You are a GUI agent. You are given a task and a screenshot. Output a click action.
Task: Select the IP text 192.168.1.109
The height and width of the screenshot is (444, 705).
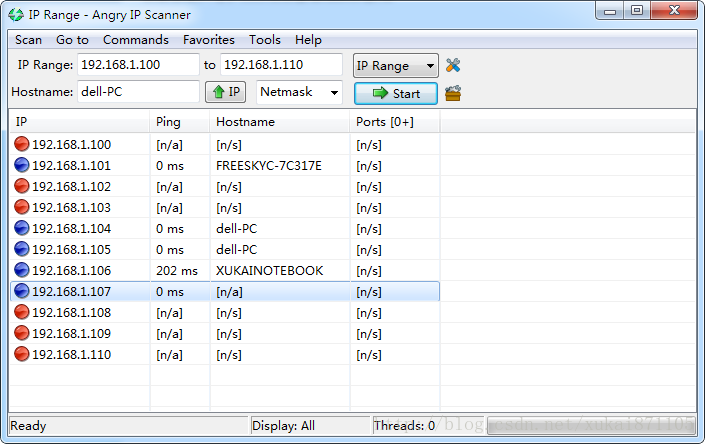[71, 333]
